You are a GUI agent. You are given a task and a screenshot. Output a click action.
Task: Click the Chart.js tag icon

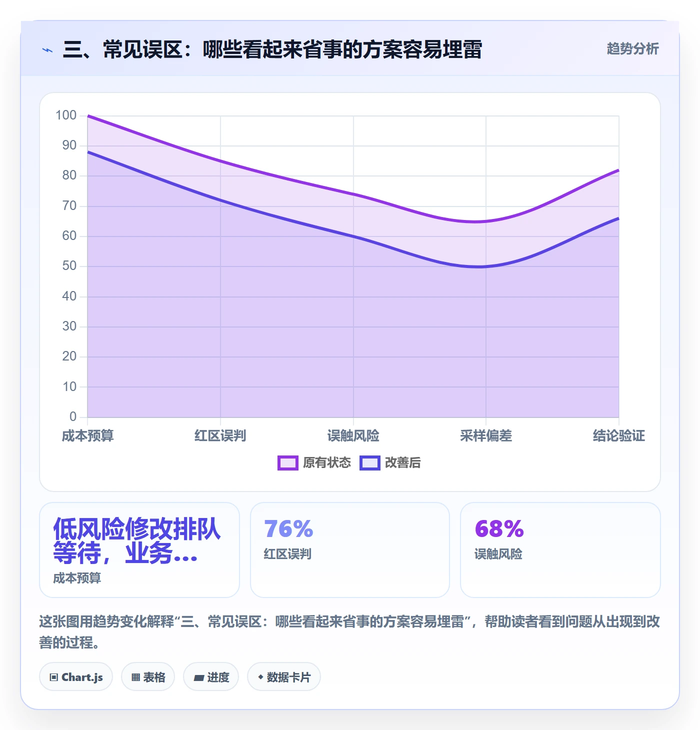[x=54, y=677]
